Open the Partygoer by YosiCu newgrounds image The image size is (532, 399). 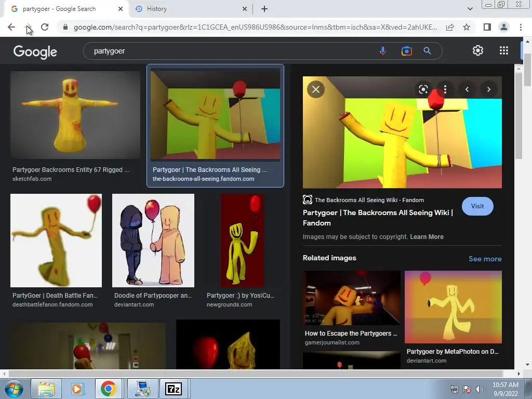(x=242, y=241)
